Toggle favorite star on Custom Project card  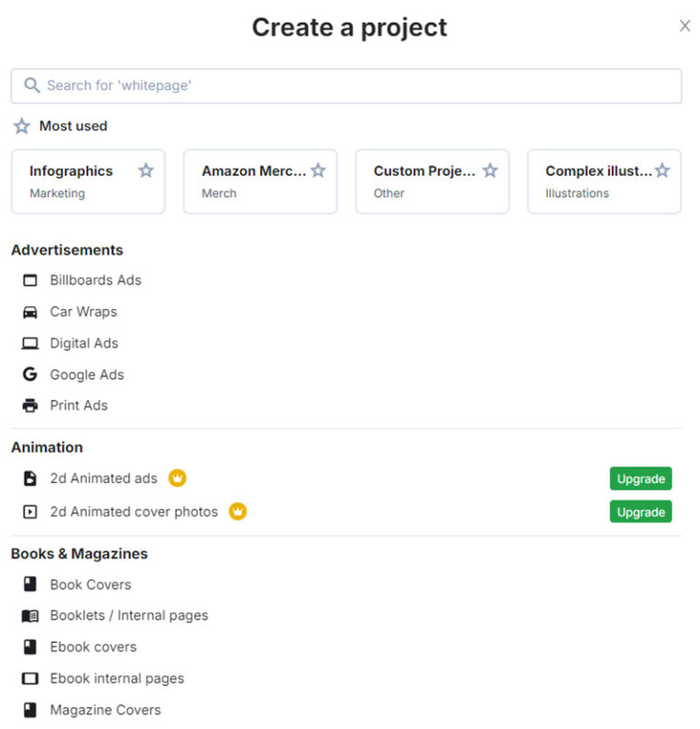tap(490, 170)
